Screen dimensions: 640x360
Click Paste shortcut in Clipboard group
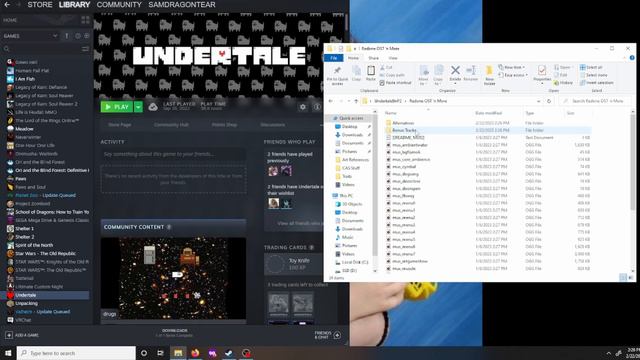tap(396, 82)
